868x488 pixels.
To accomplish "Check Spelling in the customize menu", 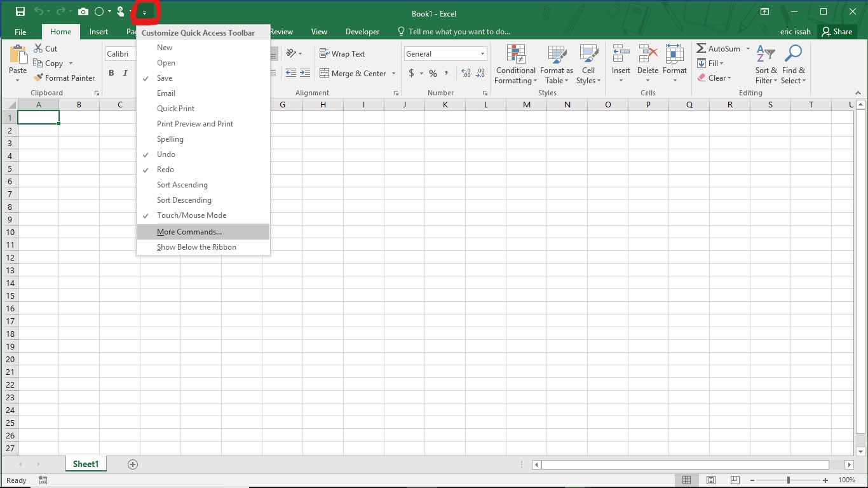I will pyautogui.click(x=203, y=139).
